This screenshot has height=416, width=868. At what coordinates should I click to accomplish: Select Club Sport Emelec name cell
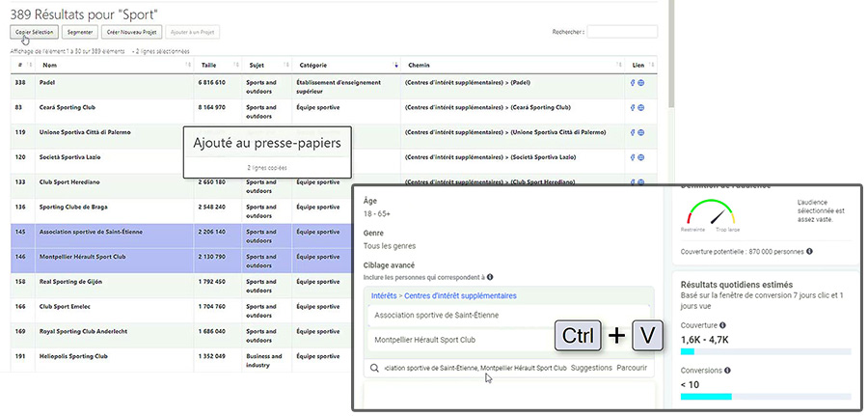114,312
